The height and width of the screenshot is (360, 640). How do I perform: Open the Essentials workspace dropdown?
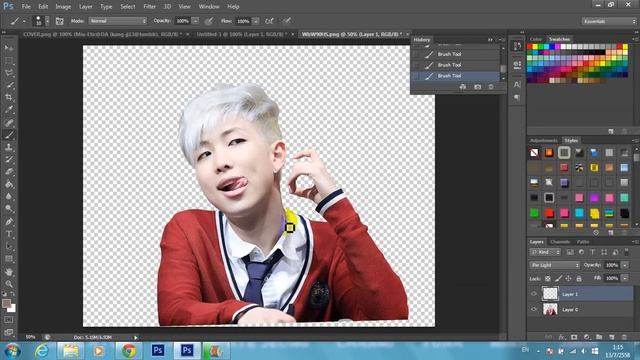pyautogui.click(x=609, y=21)
